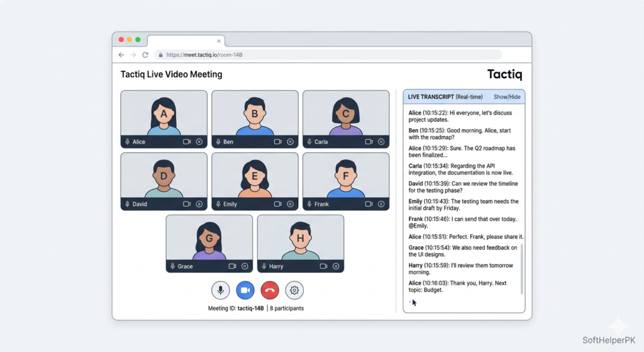Mute Carla's microphone icon
Viewport: 644px width, 352px height.
tap(309, 142)
